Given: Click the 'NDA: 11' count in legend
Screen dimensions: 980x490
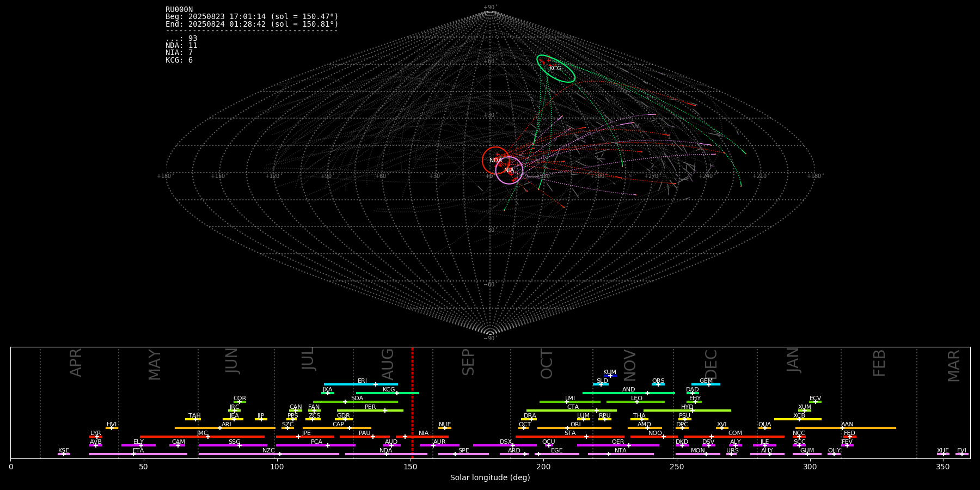Looking at the screenshot, I should (181, 46).
